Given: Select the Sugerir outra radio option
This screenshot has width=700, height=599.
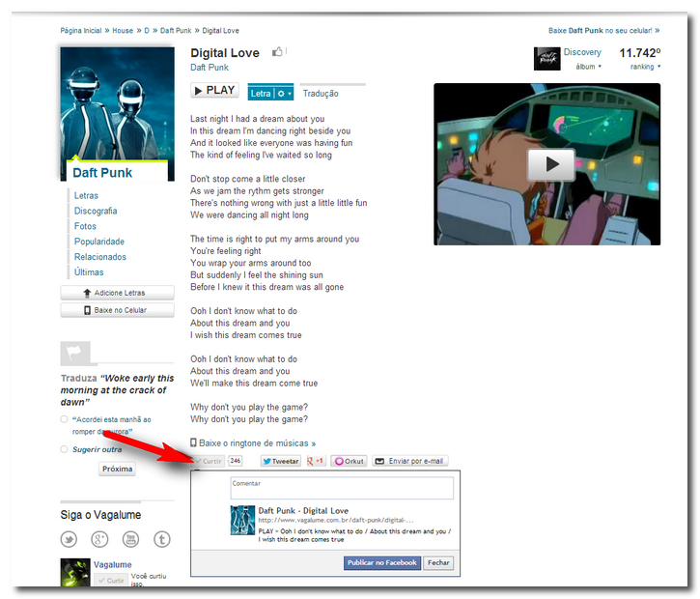Looking at the screenshot, I should (x=64, y=449).
